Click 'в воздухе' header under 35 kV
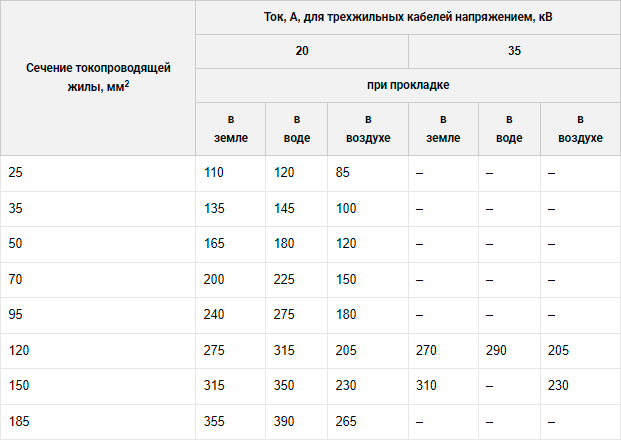Screen dimensions: 621x440 click(580, 129)
